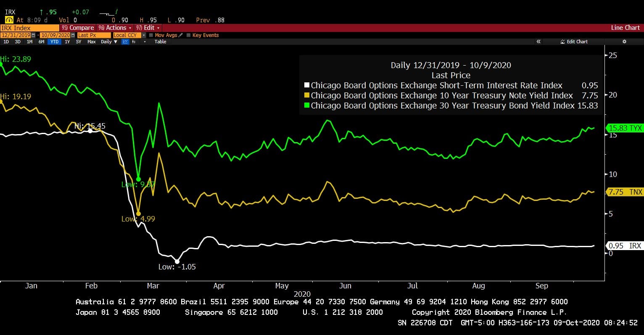Click the start date field 12/31/2019
Viewport: 644px width, 335px height.
pyautogui.click(x=16, y=35)
